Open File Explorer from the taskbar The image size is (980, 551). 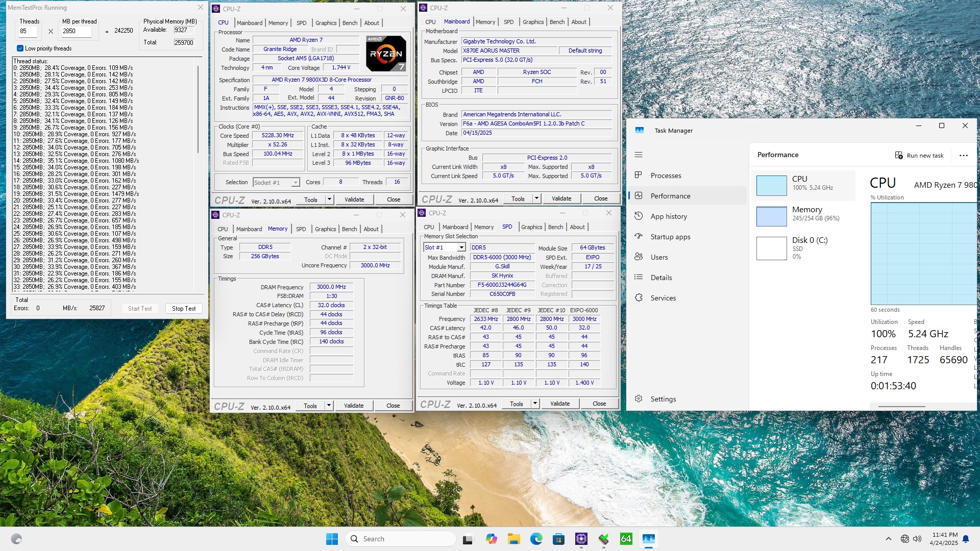click(513, 539)
